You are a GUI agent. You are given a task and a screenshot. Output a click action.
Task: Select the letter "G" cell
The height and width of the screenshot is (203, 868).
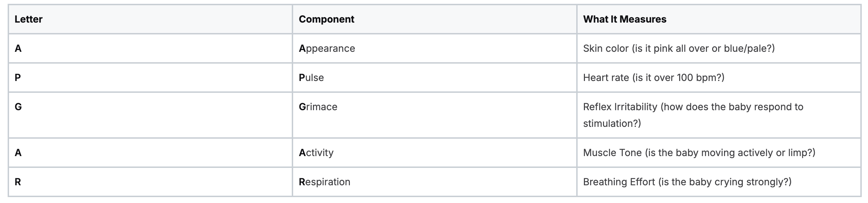click(x=18, y=107)
